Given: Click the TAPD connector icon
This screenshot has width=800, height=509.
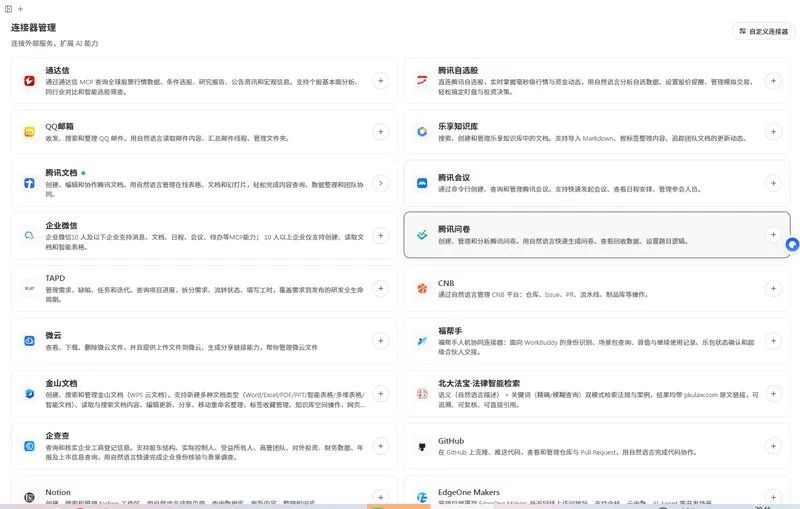Looking at the screenshot, I should tap(30, 288).
